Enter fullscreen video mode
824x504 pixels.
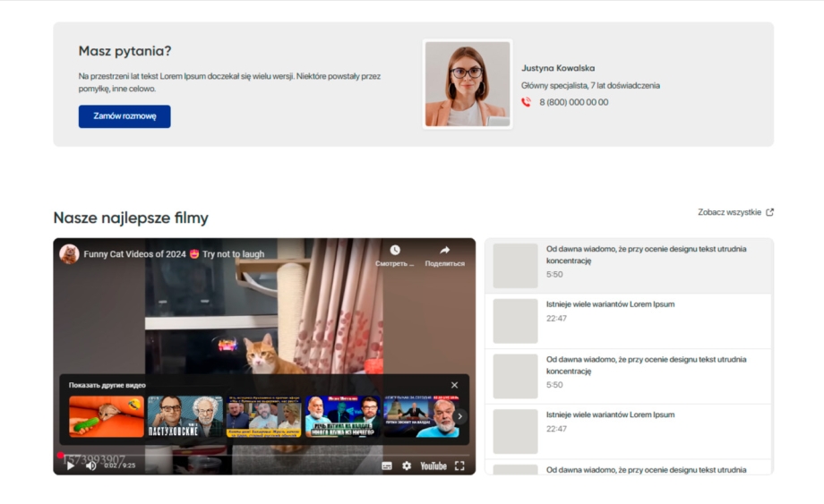pyautogui.click(x=459, y=466)
